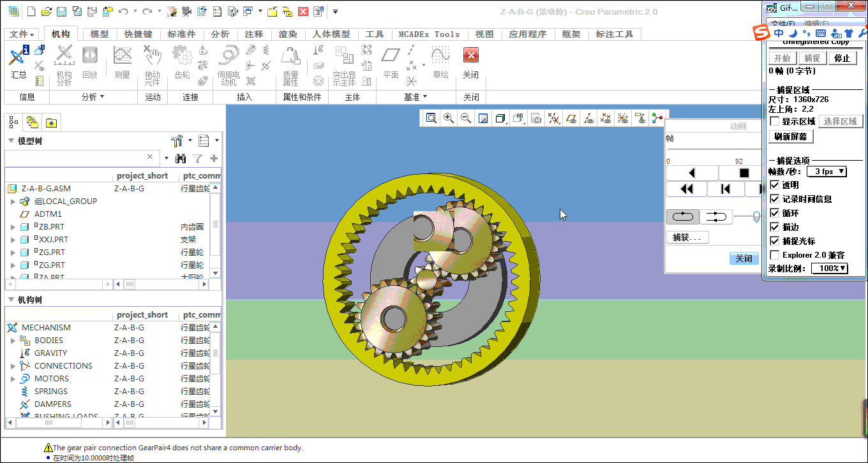The image size is (868, 463).
Task: Click the 刷新屏幕 button
Action: [x=791, y=136]
